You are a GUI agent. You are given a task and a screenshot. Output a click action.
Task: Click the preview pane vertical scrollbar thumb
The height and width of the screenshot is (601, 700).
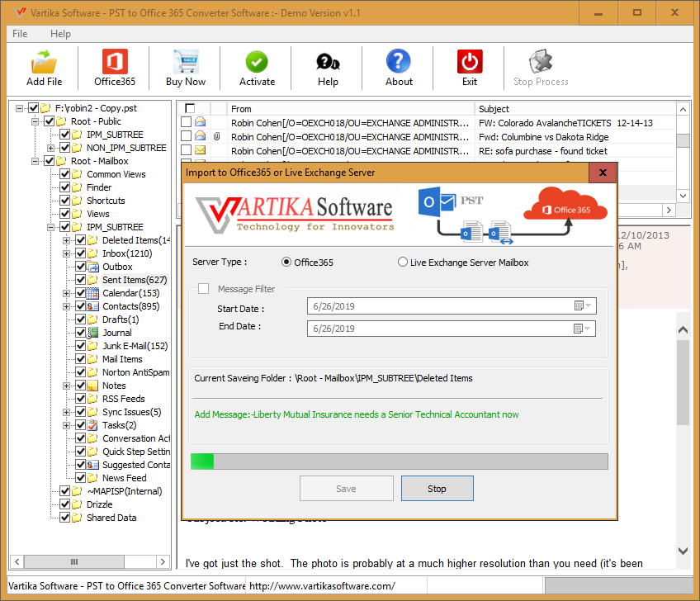[x=683, y=383]
